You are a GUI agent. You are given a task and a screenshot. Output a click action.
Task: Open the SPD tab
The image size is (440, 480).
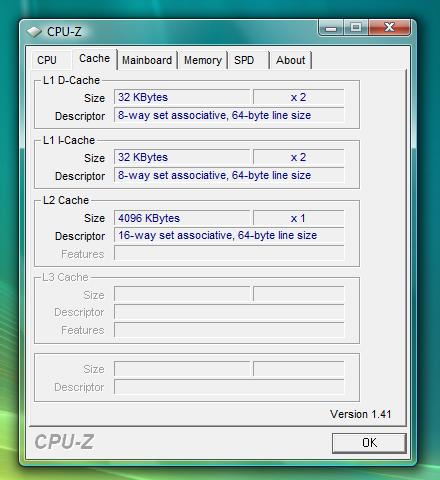pyautogui.click(x=248, y=60)
